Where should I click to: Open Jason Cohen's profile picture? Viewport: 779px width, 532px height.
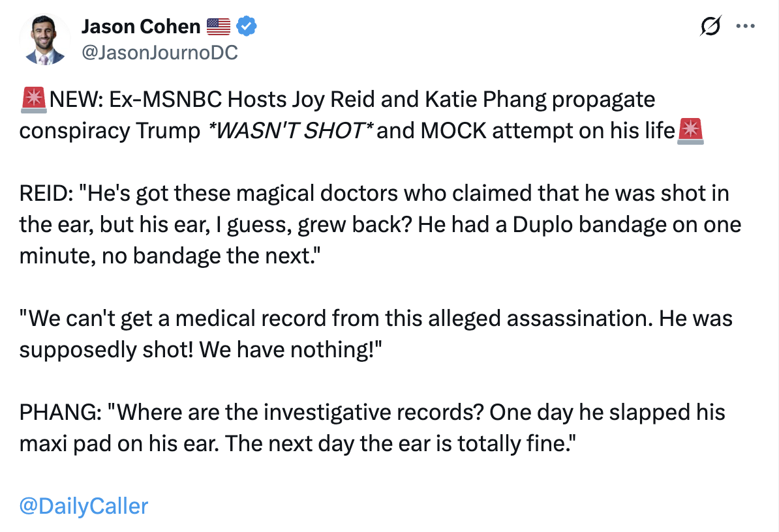point(45,38)
